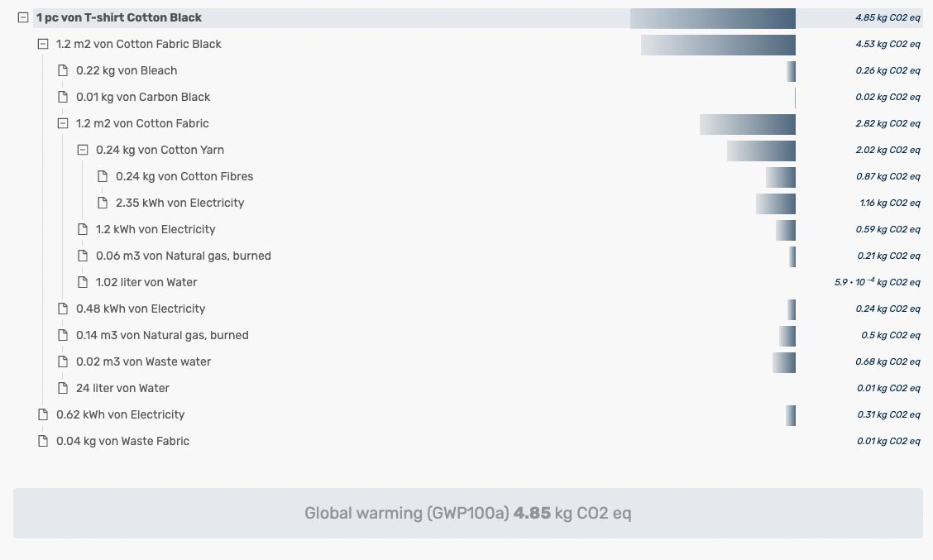Click the file icon beside 2.35 kWh Electricity
Screen dimensions: 933x560
[x=103, y=203]
